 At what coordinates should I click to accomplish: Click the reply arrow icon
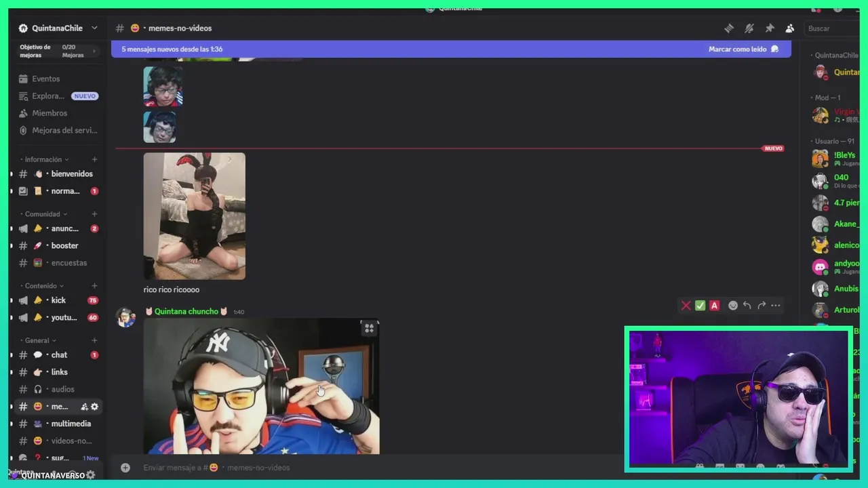[x=747, y=306]
